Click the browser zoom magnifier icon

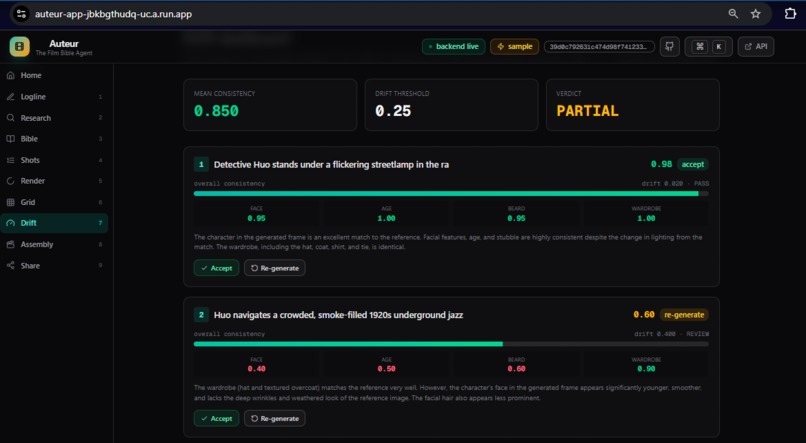(x=734, y=14)
